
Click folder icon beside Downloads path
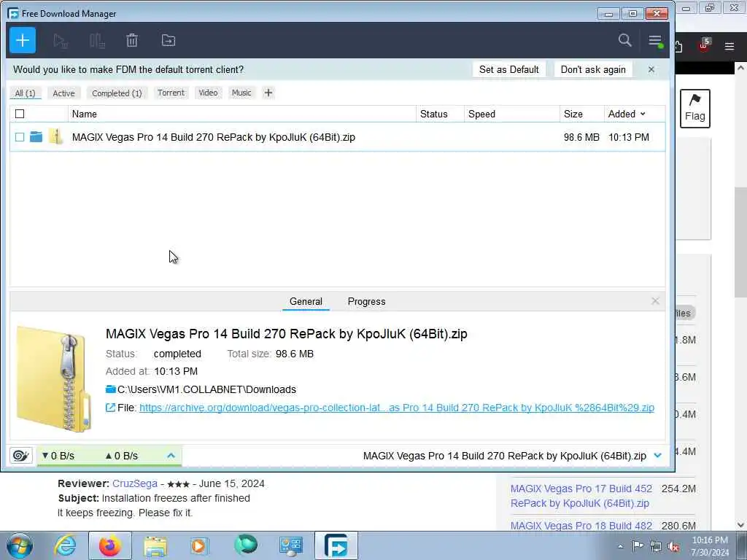[x=111, y=389]
